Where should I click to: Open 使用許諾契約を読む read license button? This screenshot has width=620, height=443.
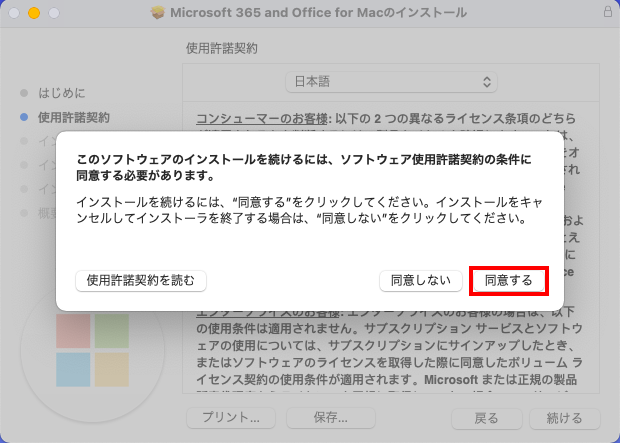141,281
